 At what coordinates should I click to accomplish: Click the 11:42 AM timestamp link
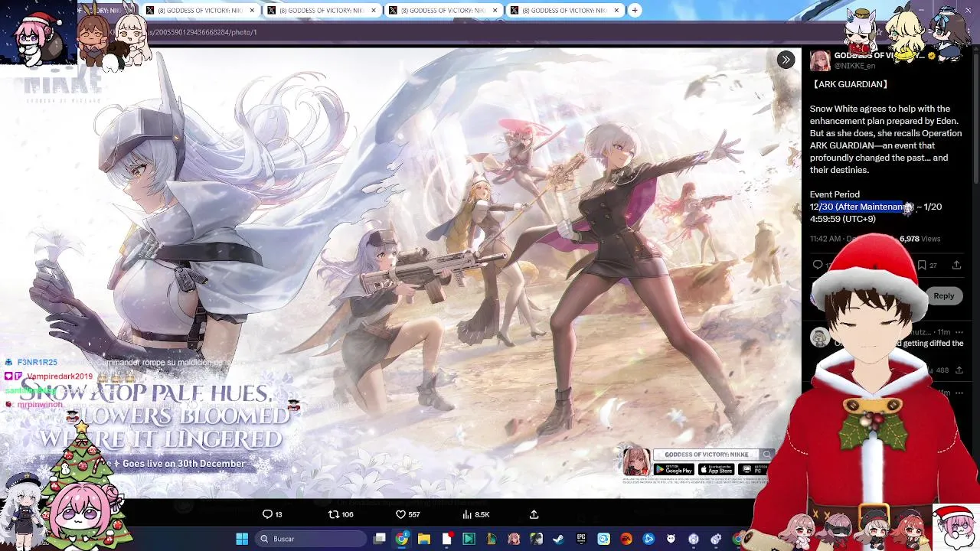(825, 239)
